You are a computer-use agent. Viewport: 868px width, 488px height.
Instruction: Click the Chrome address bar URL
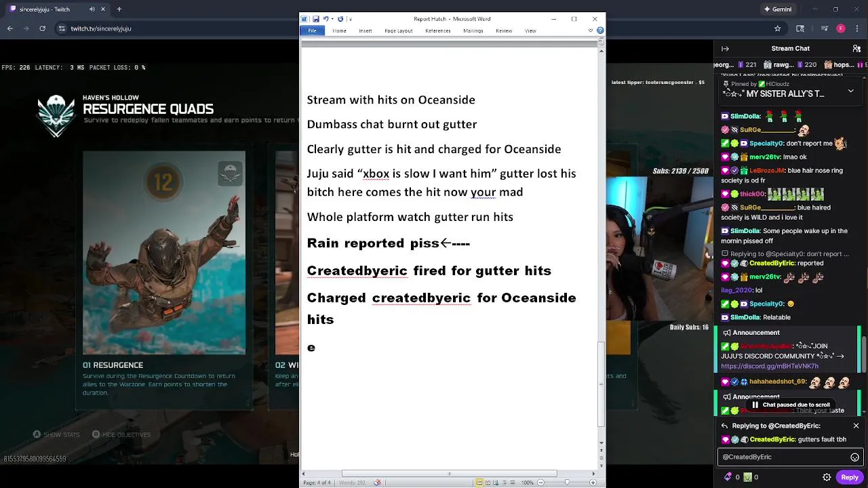click(x=101, y=28)
